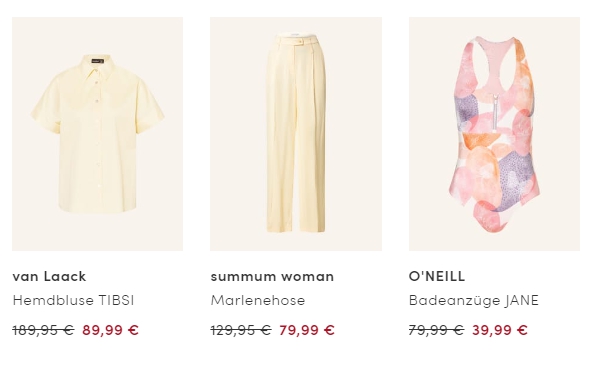Click the sale price 39,99 €

[500, 330]
